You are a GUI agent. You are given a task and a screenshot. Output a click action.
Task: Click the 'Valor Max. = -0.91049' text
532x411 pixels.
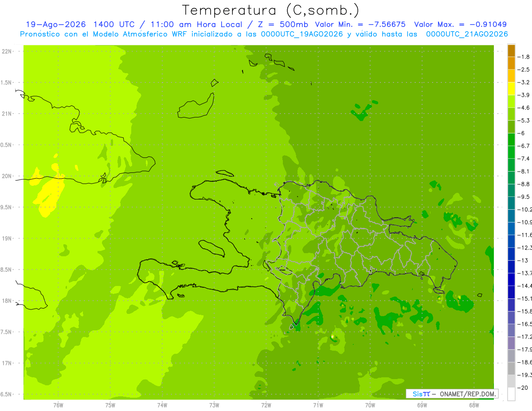460,24
